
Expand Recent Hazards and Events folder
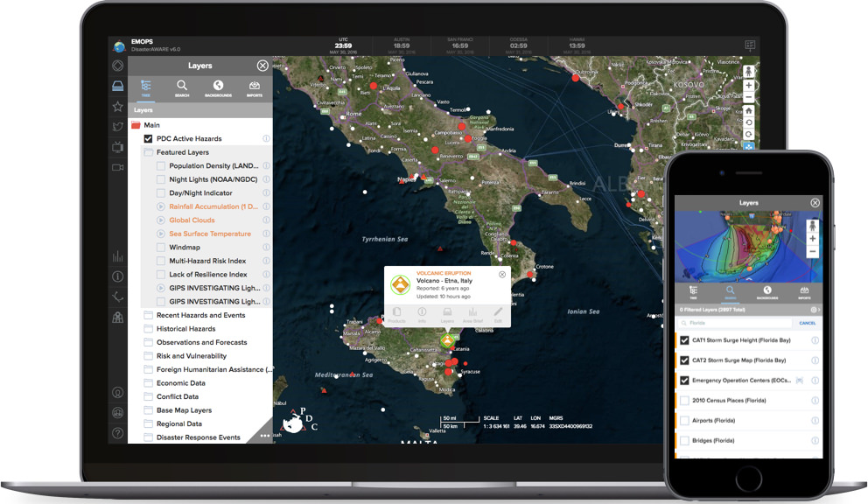[148, 315]
